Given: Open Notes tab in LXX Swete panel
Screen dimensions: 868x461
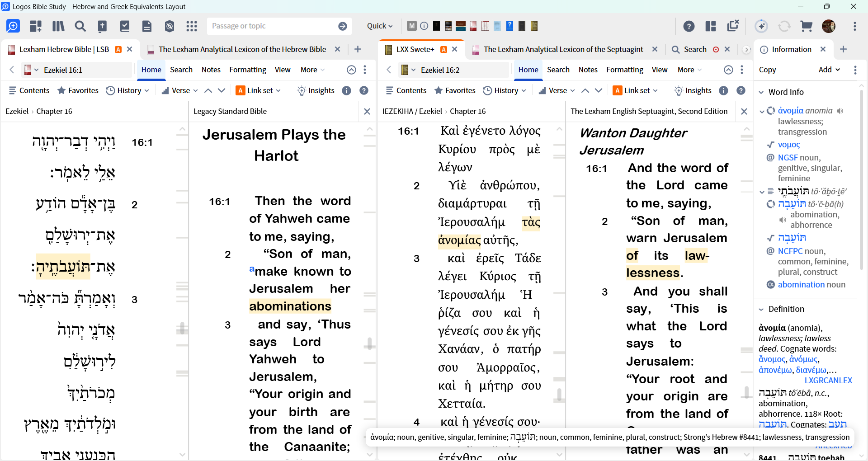Looking at the screenshot, I should pyautogui.click(x=588, y=70).
